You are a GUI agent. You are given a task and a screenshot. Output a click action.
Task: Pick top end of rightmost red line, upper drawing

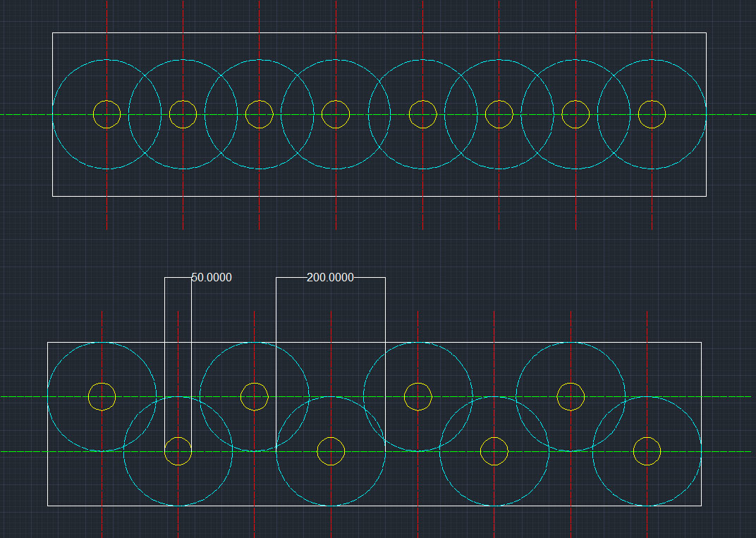[652, 3]
